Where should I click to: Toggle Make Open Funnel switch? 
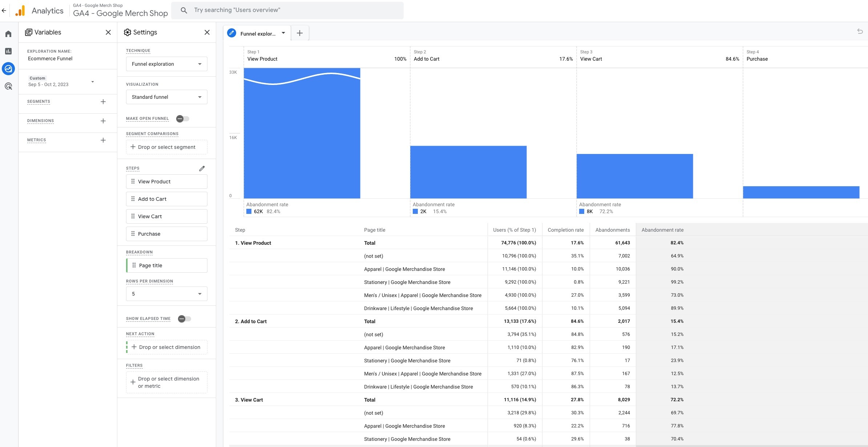point(182,119)
